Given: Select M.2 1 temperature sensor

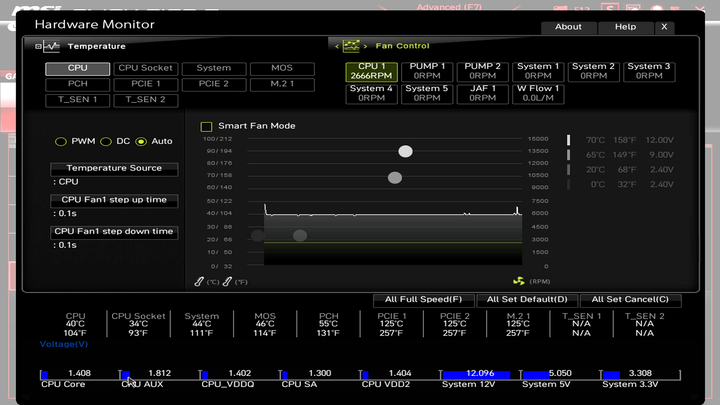Looking at the screenshot, I should coord(282,84).
